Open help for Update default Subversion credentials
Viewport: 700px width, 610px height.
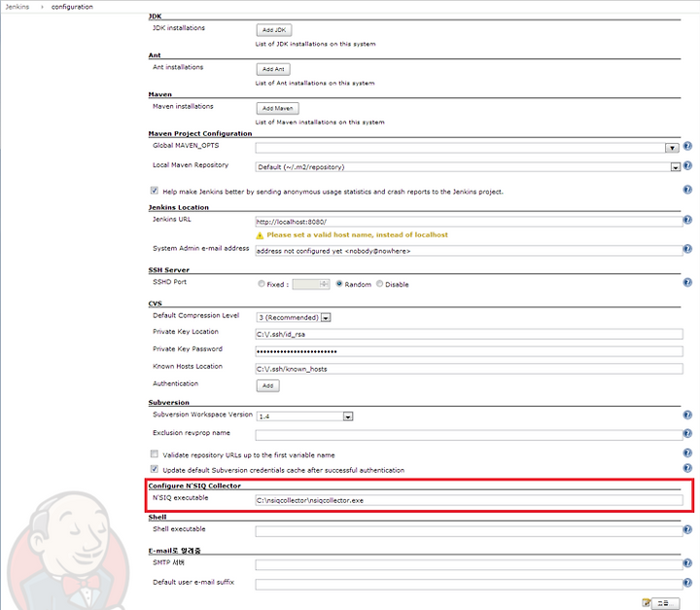coord(687,468)
